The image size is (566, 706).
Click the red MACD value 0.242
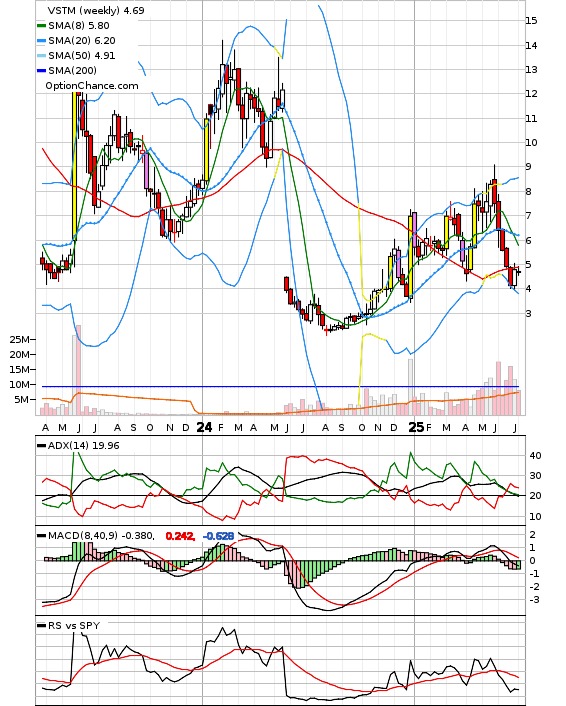[180, 536]
